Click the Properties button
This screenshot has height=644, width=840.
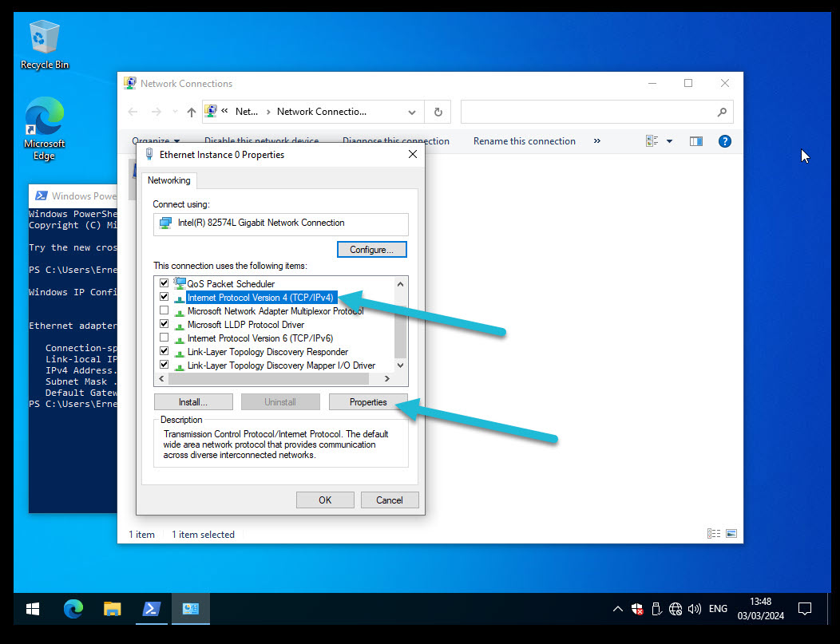tap(367, 402)
